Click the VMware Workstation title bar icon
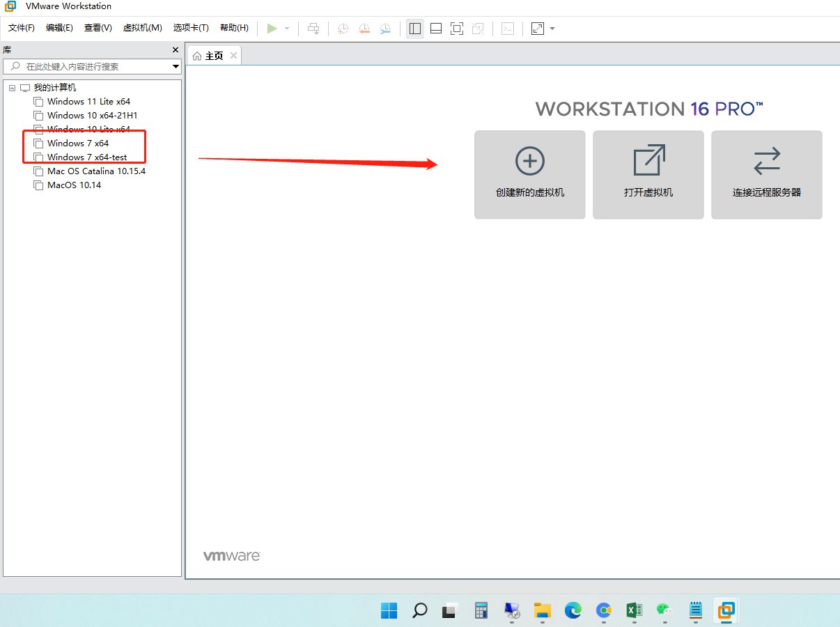Viewport: 840px width, 627px height. (x=10, y=6)
